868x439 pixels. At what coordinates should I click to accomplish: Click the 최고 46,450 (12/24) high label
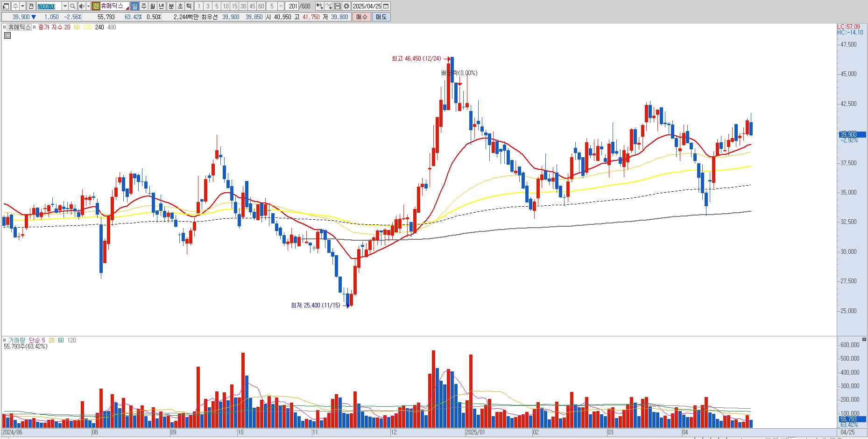[x=416, y=58]
